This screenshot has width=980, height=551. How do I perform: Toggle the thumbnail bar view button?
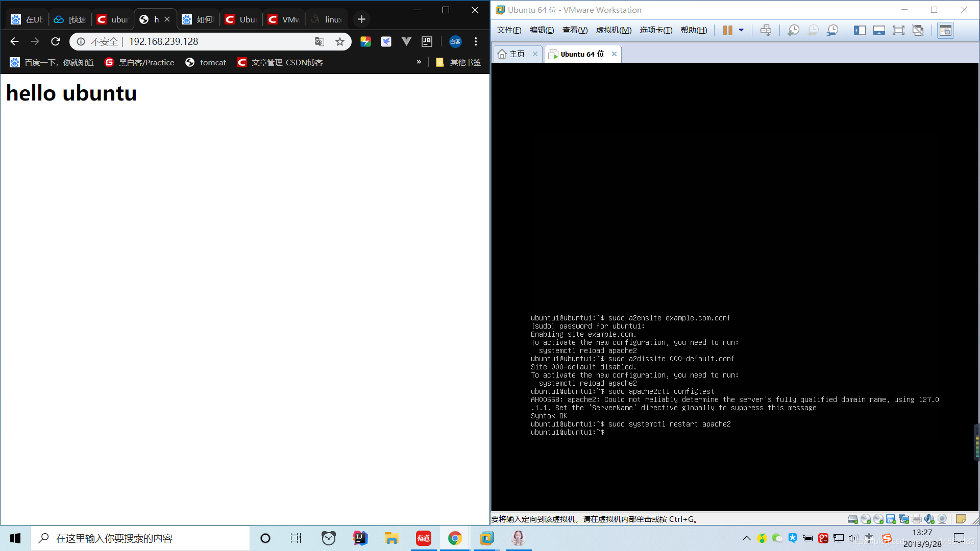click(x=879, y=30)
